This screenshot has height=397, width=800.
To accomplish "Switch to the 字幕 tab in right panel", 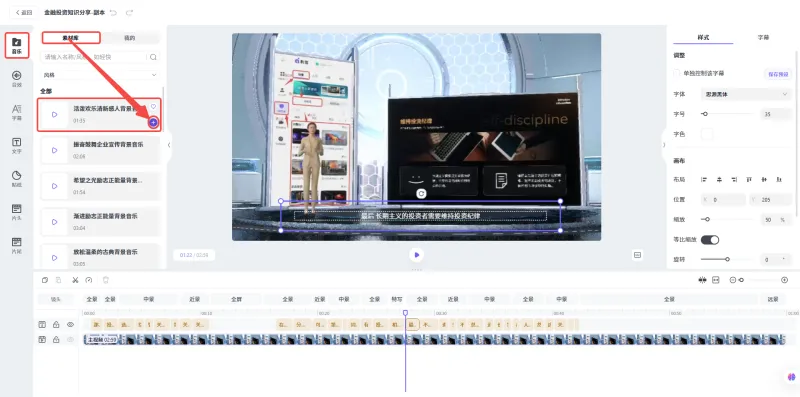I will click(x=763, y=38).
